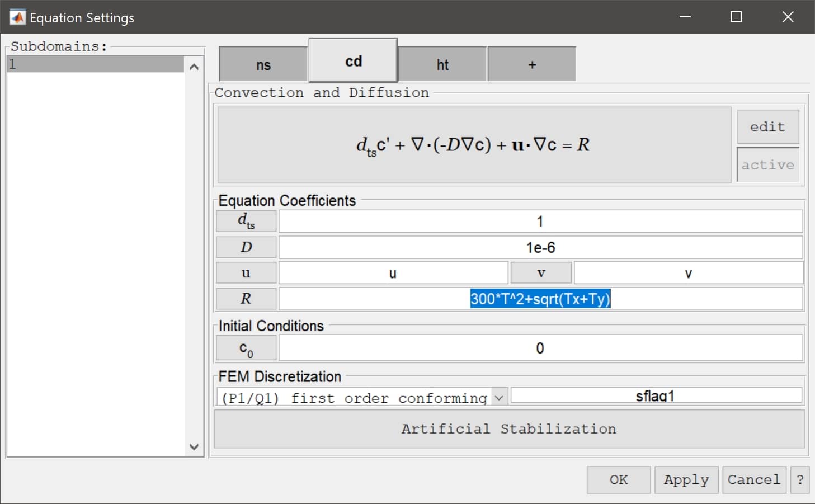Click the u coefficient label button
This screenshot has height=504, width=815.
[x=246, y=273]
